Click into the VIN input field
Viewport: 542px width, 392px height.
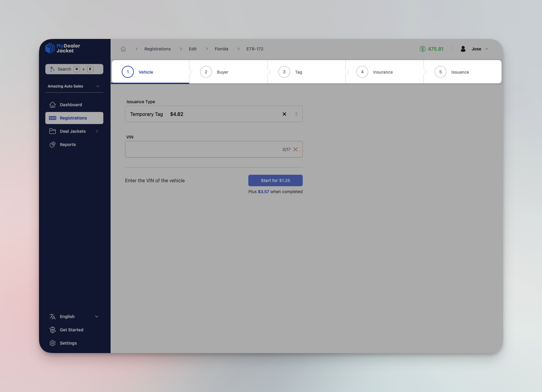coord(202,149)
